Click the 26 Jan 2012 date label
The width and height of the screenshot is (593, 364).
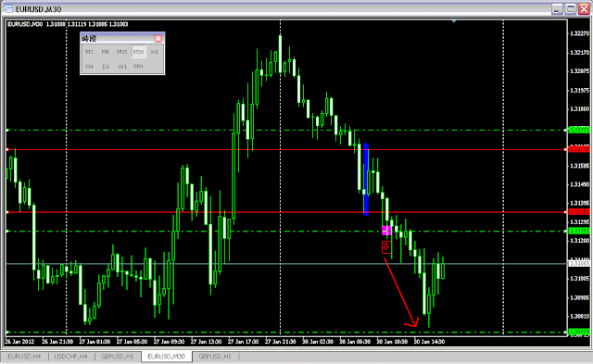tap(19, 342)
